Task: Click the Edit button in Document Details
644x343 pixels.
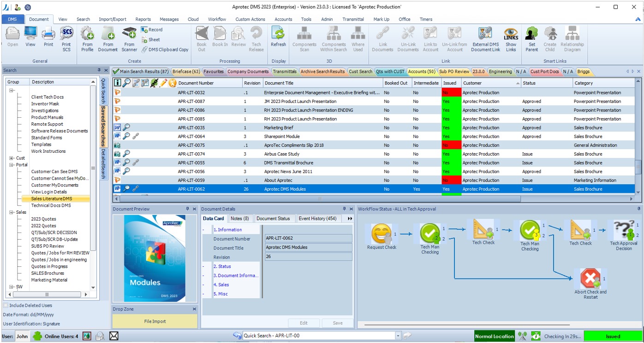Action: pos(304,323)
